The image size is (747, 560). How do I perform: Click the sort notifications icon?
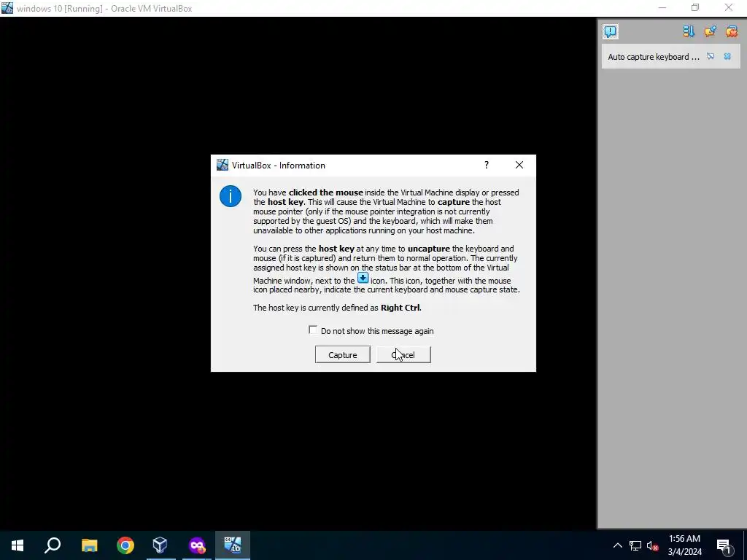click(689, 31)
